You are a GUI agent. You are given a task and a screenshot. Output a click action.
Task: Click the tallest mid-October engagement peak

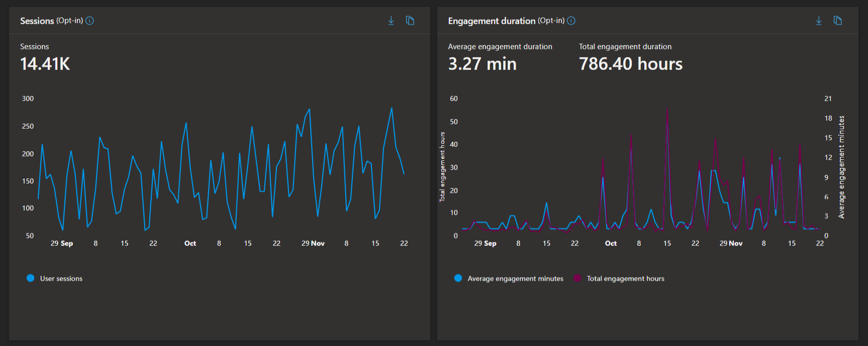click(x=667, y=109)
